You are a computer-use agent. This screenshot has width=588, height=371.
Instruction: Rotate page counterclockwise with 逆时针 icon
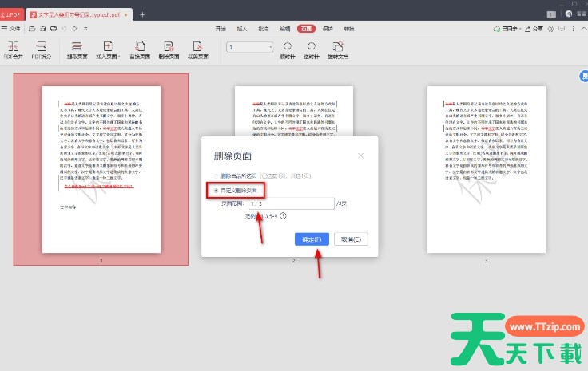tap(312, 46)
